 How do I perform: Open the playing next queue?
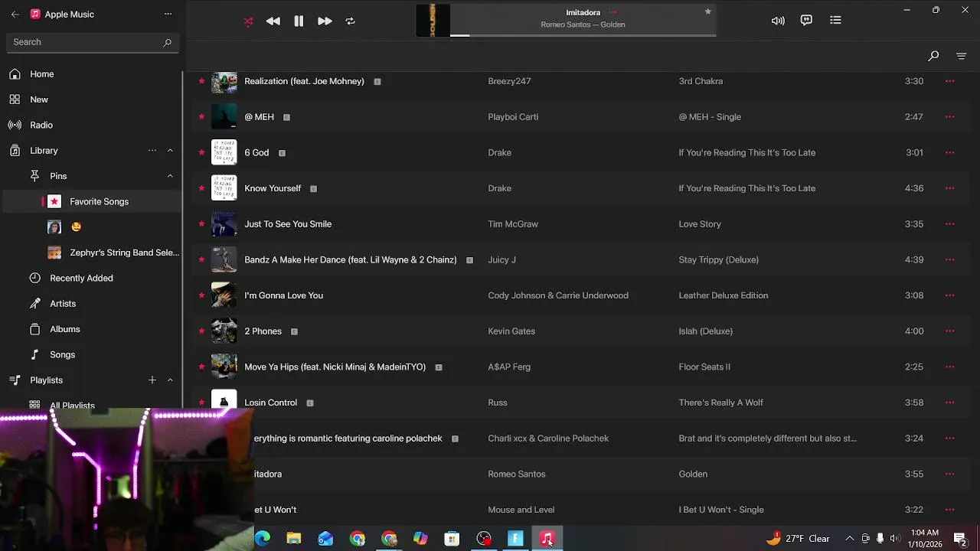[x=835, y=21]
